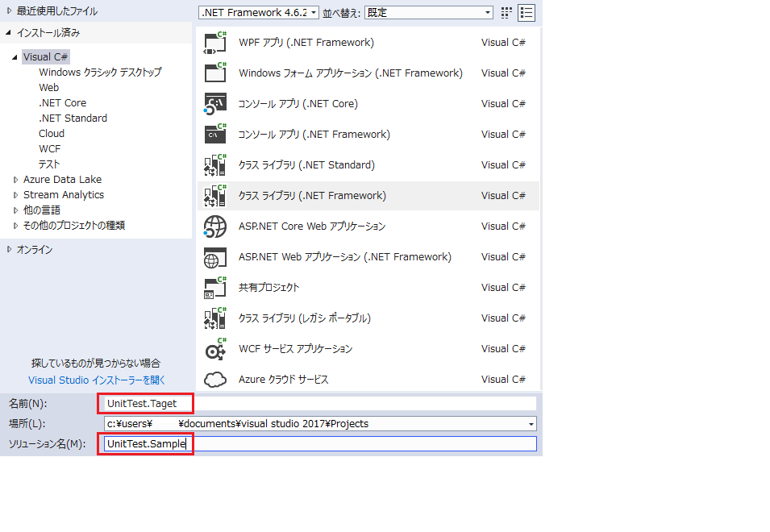Open the 並べ替え sort order dropdown
Screen dimensions: 770x532
tap(429, 13)
